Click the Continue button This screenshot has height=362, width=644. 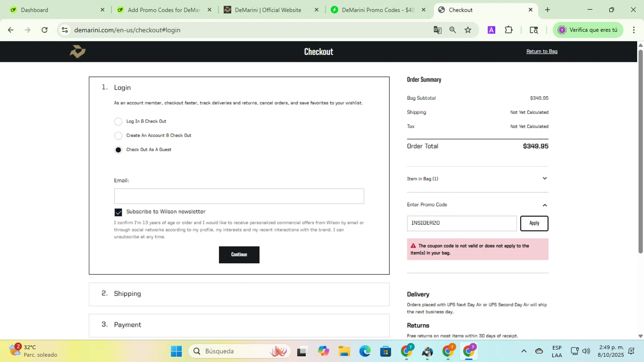click(239, 255)
